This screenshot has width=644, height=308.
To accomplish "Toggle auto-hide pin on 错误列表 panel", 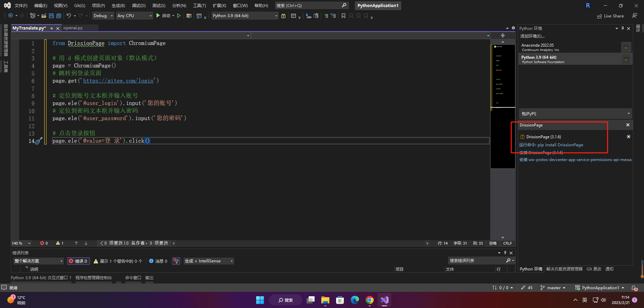I will click(505, 253).
